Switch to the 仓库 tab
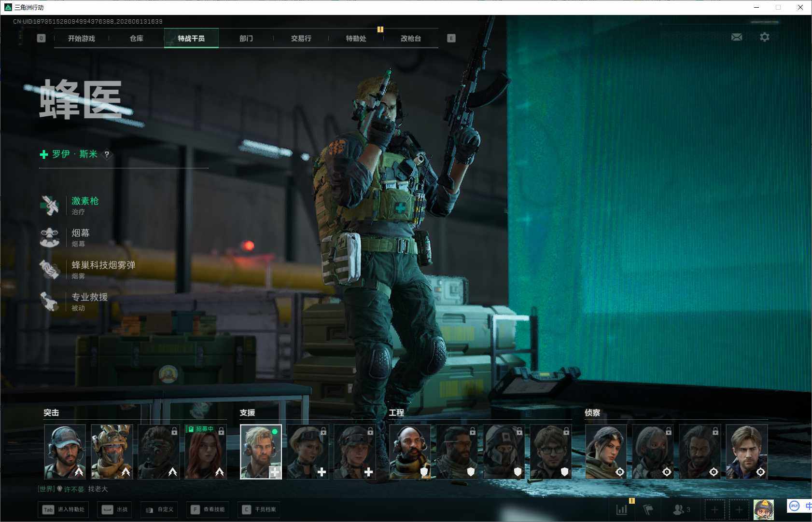Image resolution: width=812 pixels, height=522 pixels. tap(137, 38)
